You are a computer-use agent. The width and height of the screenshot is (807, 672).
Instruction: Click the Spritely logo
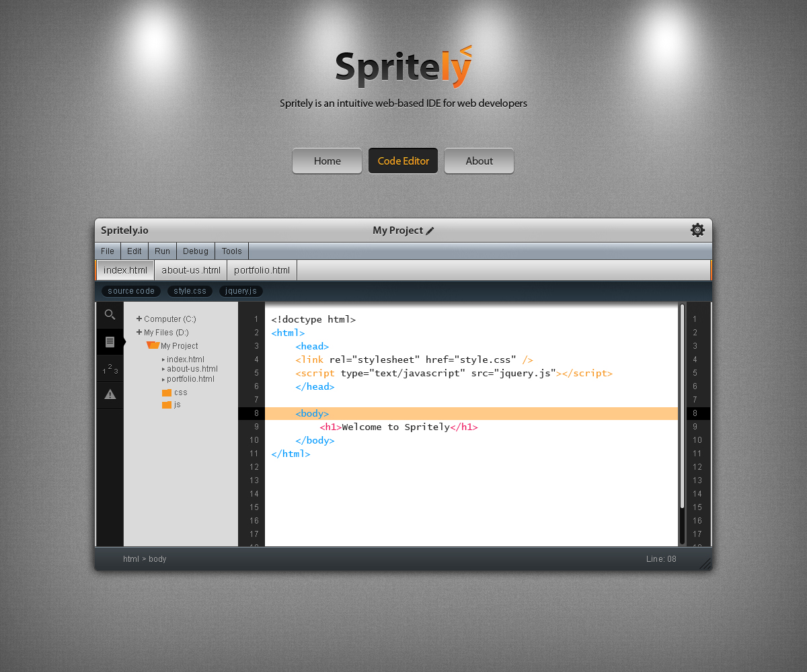(x=403, y=67)
